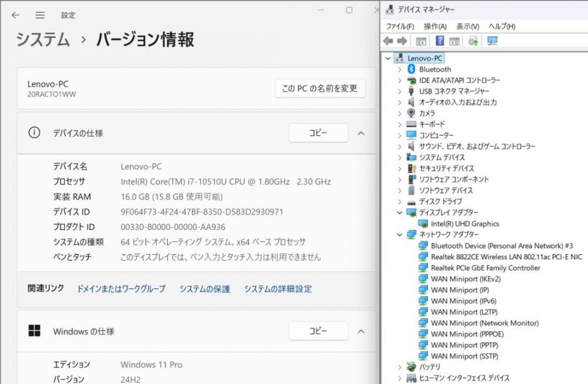Select the ディスク ドライブ category icon
Image resolution: width=588 pixels, height=384 pixels.
click(x=412, y=202)
